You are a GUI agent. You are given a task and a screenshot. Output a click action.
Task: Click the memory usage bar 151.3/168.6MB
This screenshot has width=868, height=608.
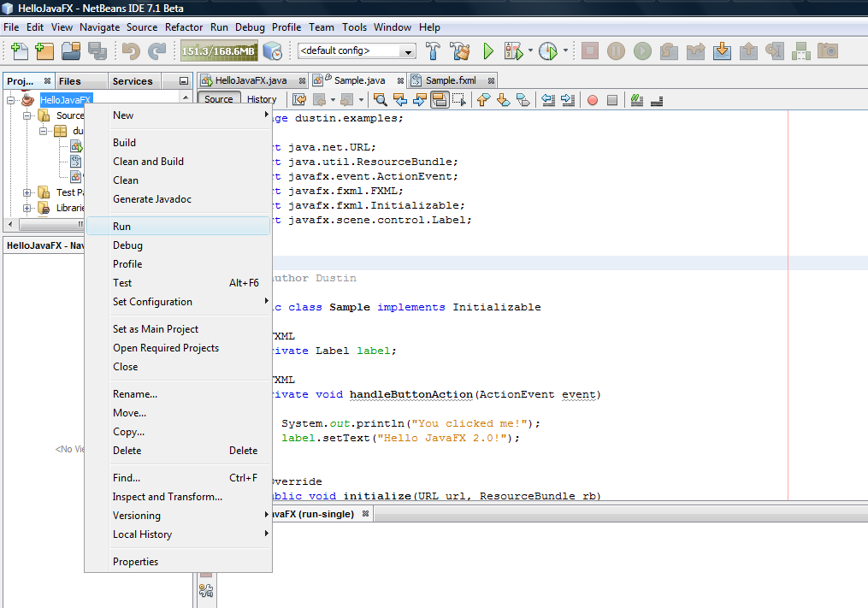click(x=219, y=51)
